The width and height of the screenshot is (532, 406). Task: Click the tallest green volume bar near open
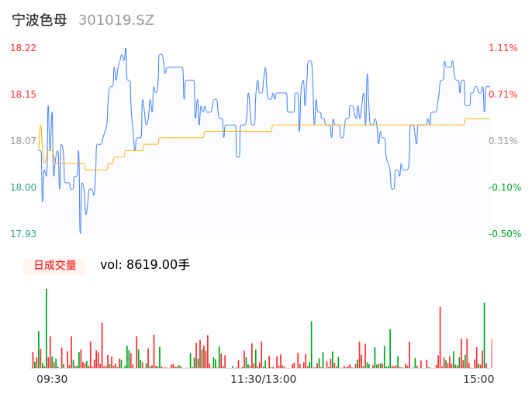[47, 329]
